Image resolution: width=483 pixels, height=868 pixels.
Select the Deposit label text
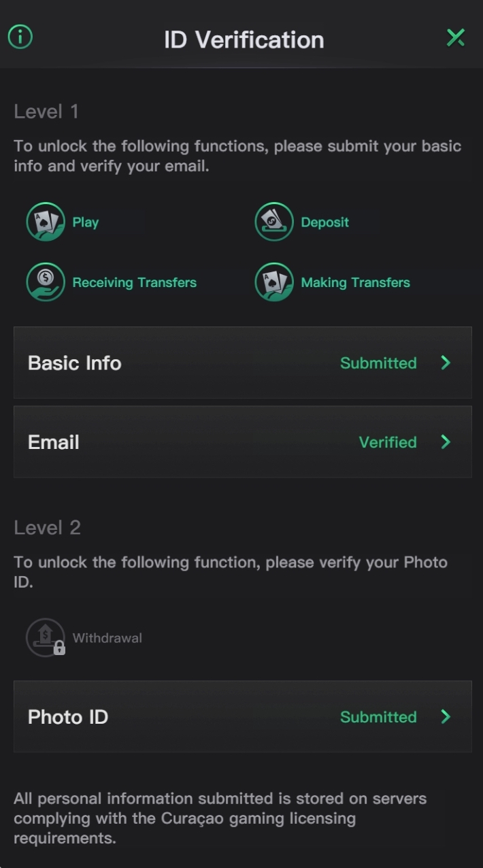pyautogui.click(x=324, y=222)
